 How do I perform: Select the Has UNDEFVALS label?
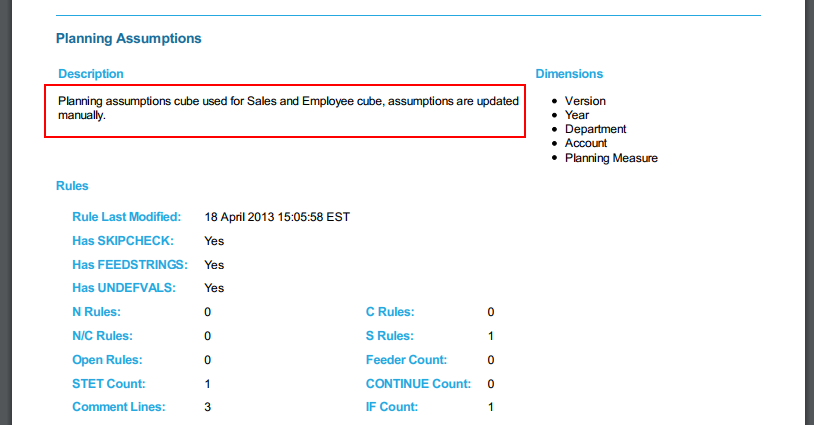point(124,288)
